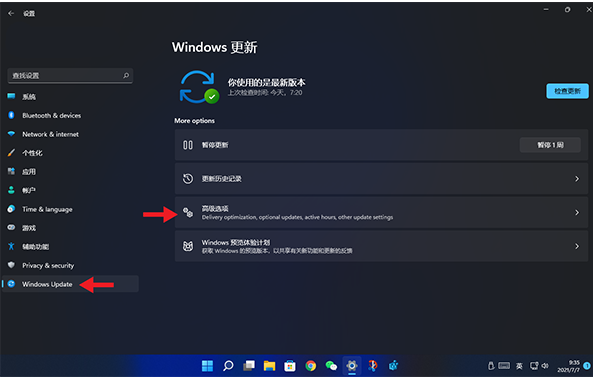Open the Windows Start menu

coord(207,366)
